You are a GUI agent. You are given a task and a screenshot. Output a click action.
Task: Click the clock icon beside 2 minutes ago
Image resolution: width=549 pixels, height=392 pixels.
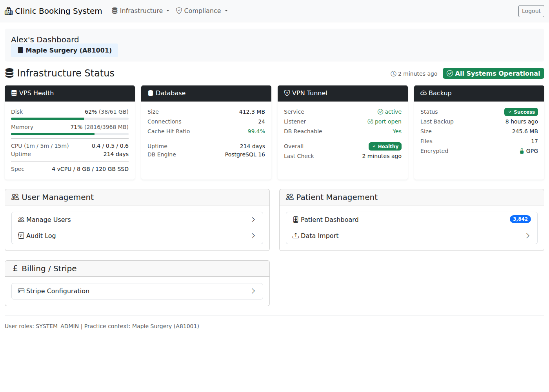(x=393, y=74)
